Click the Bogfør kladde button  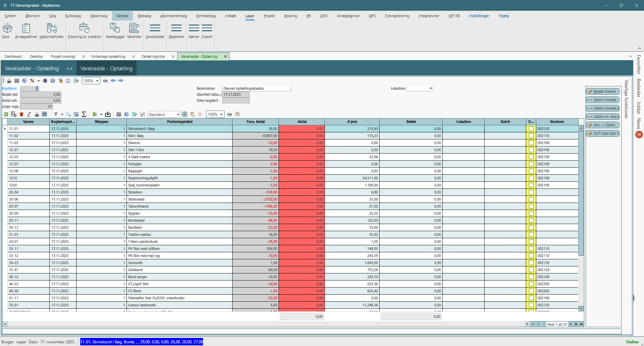click(603, 91)
